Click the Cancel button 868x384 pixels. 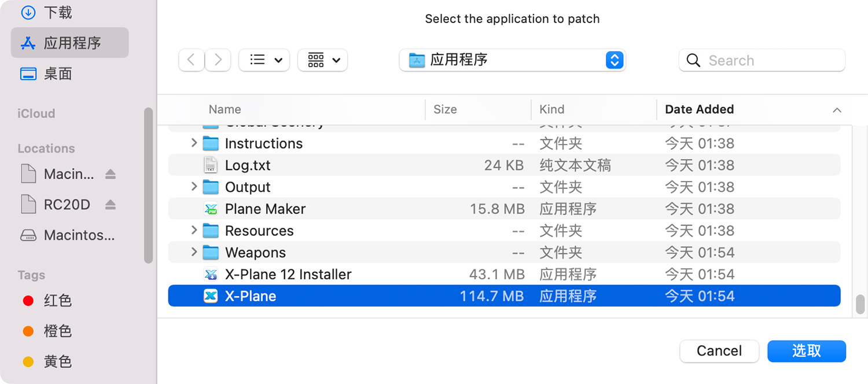(x=719, y=351)
